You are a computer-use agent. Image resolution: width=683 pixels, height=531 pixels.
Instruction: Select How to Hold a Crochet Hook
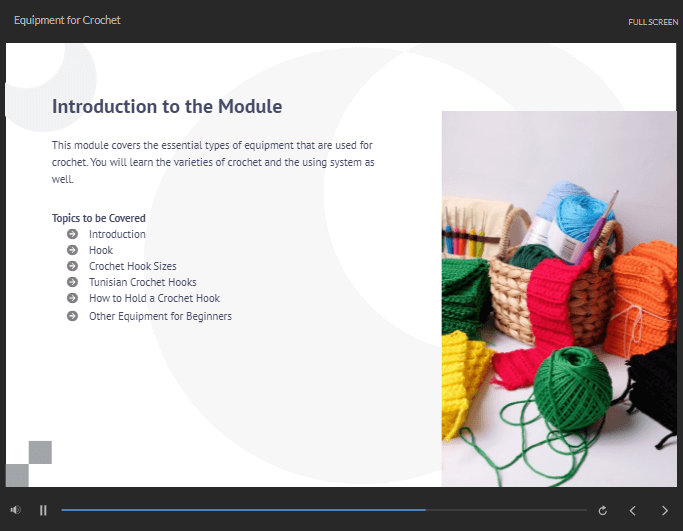click(154, 298)
